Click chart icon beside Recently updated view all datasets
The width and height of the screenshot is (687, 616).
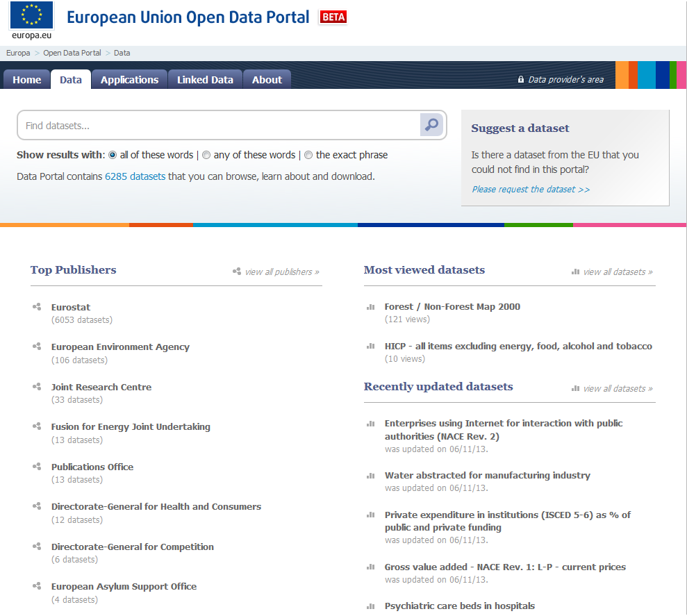(x=575, y=388)
